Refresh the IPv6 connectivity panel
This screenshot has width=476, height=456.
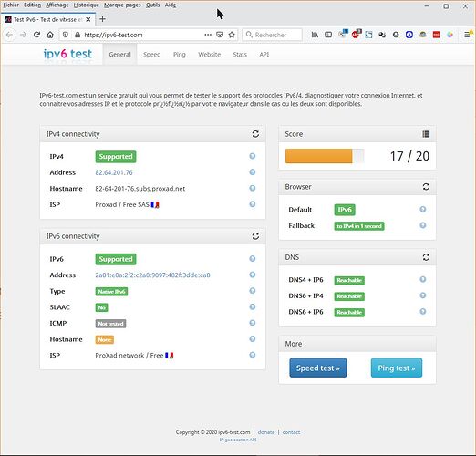click(x=255, y=236)
